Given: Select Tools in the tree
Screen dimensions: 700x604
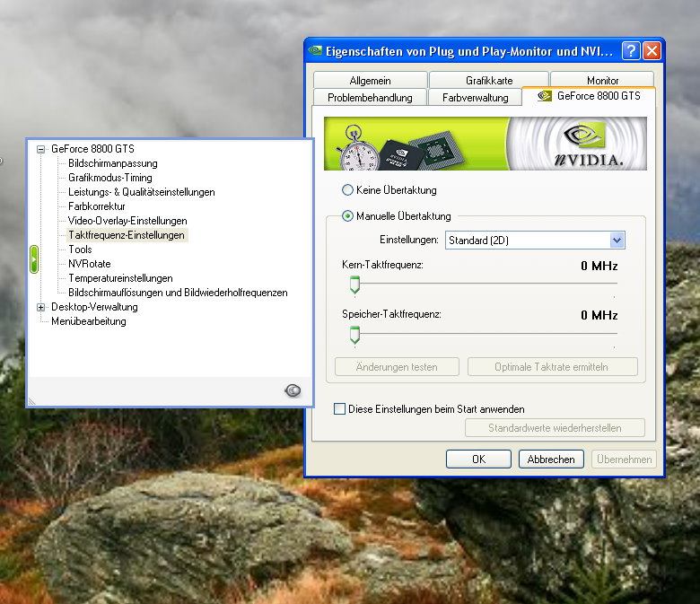Looking at the screenshot, I should (x=81, y=249).
